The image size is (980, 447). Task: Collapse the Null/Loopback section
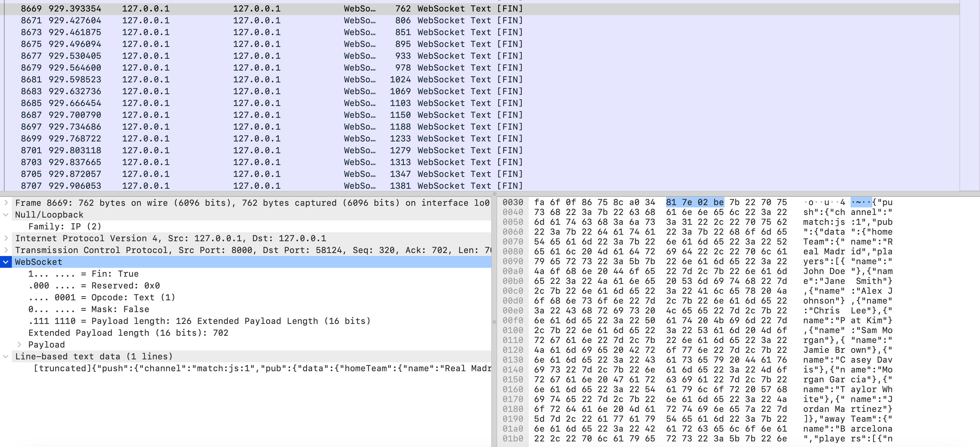[x=6, y=215]
